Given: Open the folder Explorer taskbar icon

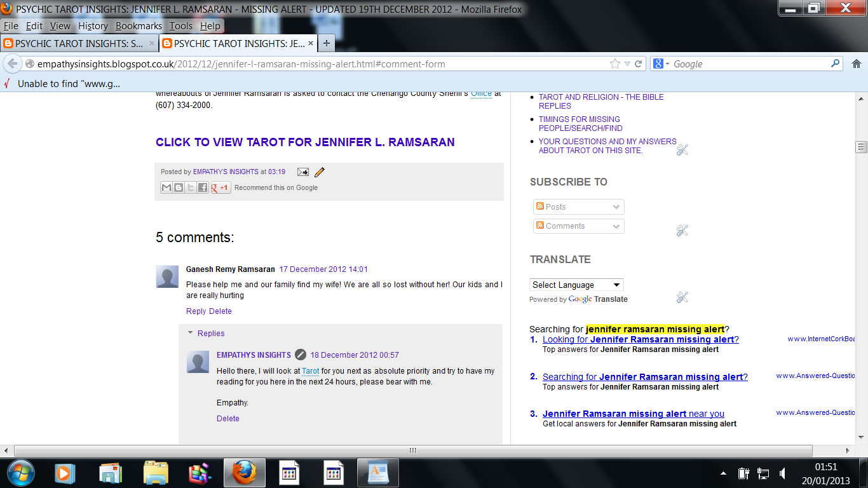Looking at the screenshot, I should point(156,473).
